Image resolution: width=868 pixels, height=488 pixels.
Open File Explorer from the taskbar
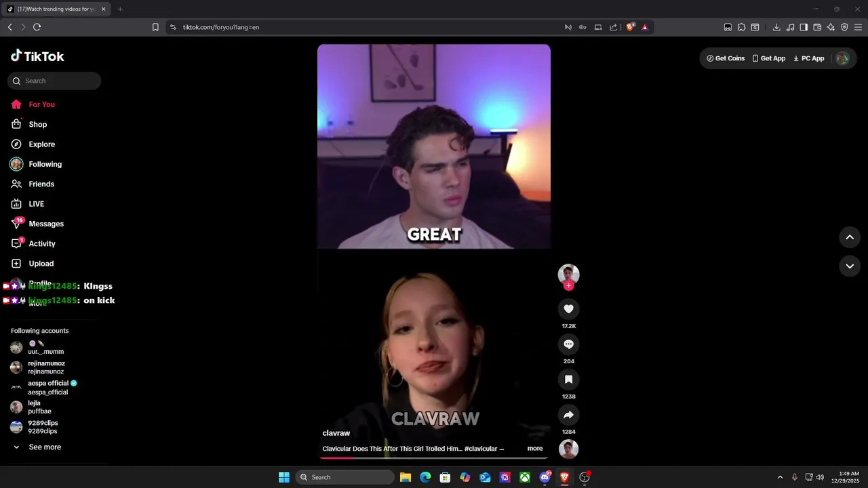point(406,477)
